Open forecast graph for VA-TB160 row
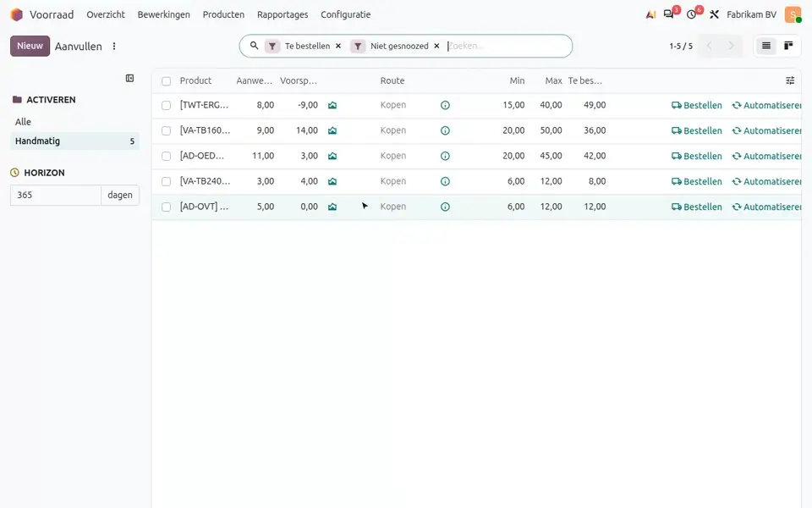 [332, 130]
